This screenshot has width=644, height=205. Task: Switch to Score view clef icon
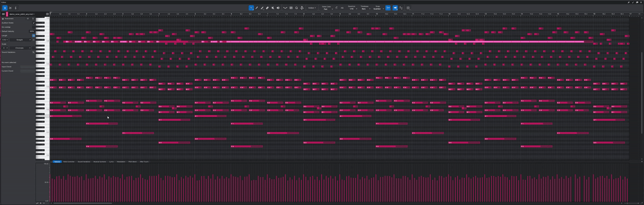tap(15, 8)
